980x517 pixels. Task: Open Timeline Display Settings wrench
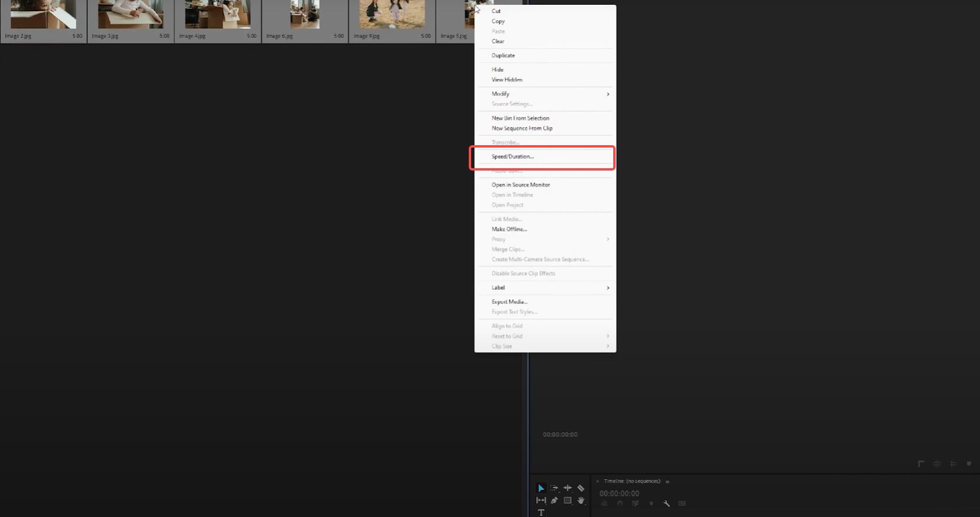click(666, 503)
